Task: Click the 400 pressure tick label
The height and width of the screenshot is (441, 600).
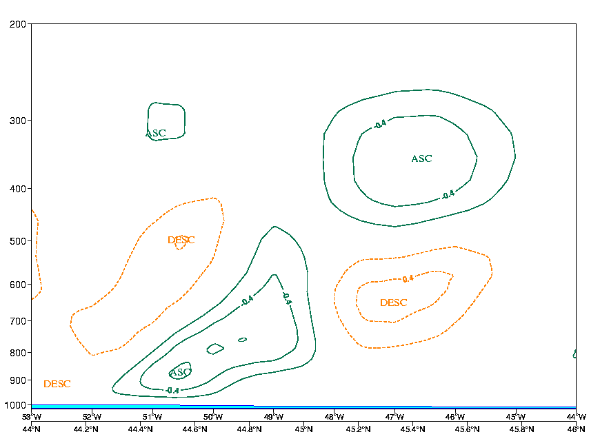Action: tap(17, 189)
